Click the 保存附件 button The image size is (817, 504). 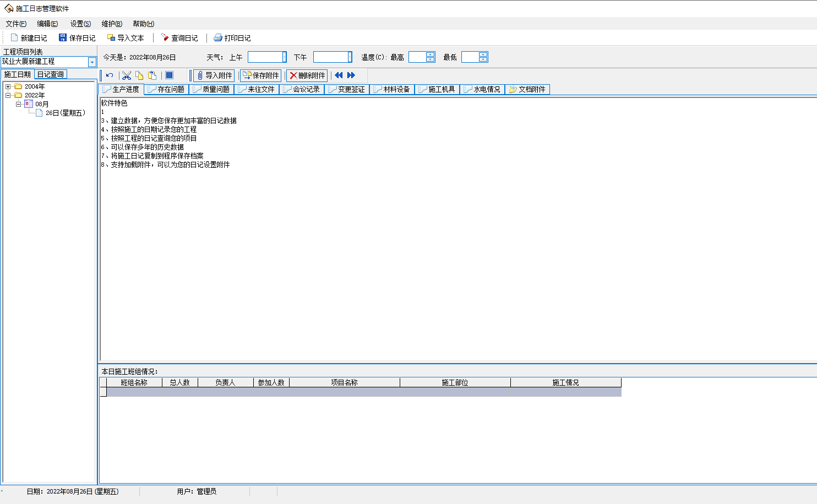point(261,75)
